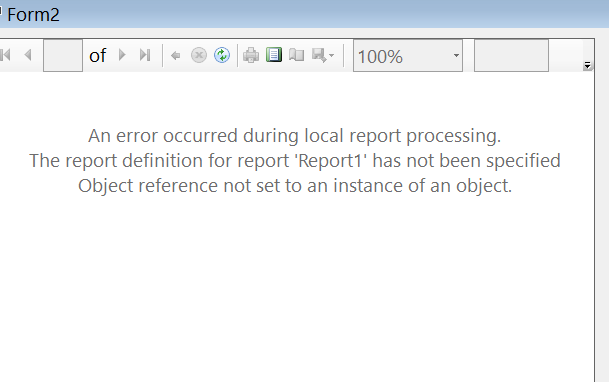Toggle print layout view

coord(274,55)
